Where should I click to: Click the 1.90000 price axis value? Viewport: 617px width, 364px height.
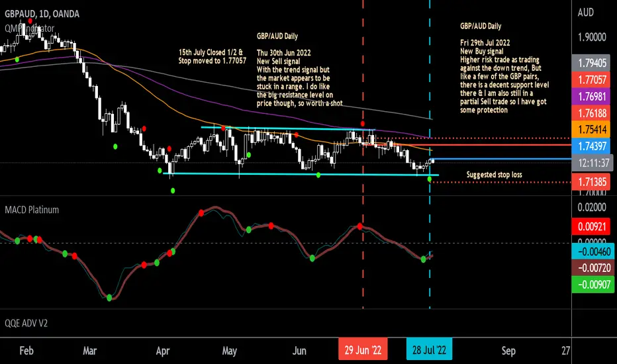592,37
